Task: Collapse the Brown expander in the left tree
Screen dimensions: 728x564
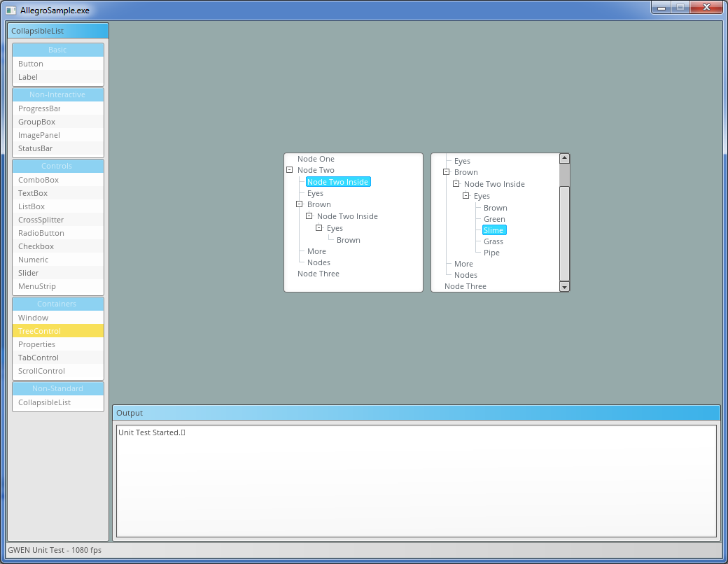Action: [x=299, y=204]
